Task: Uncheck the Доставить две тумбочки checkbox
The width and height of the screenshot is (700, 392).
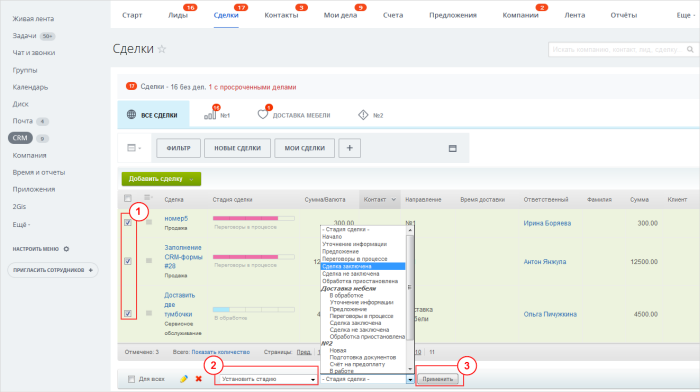Action: (128, 313)
